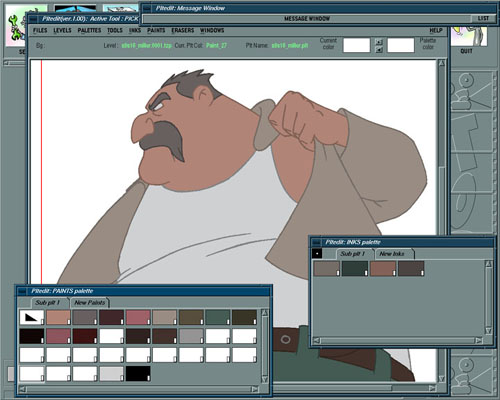The height and width of the screenshot is (400, 500).
Task: Pick the salmon skin-tone paint swatch
Action: click(58, 317)
